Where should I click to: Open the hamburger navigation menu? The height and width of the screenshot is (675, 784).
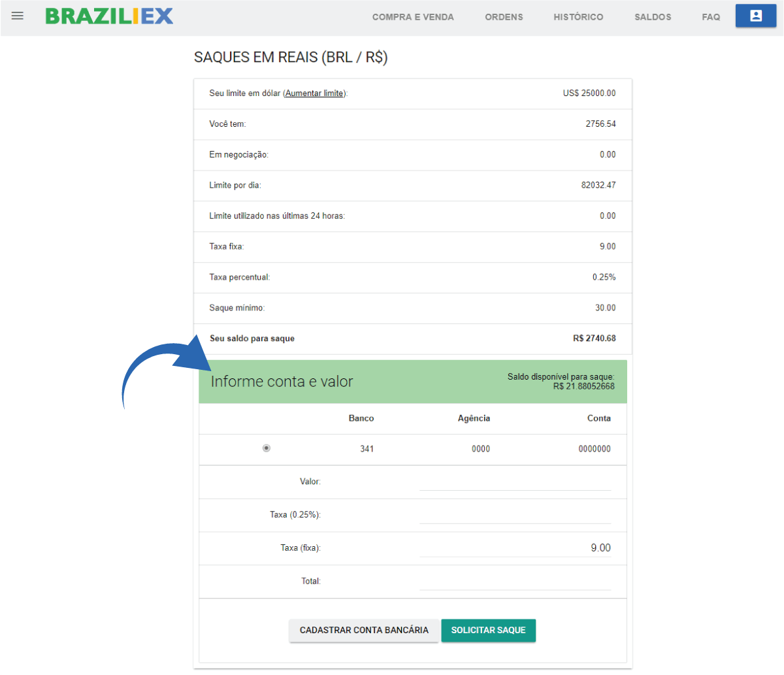pyautogui.click(x=18, y=16)
